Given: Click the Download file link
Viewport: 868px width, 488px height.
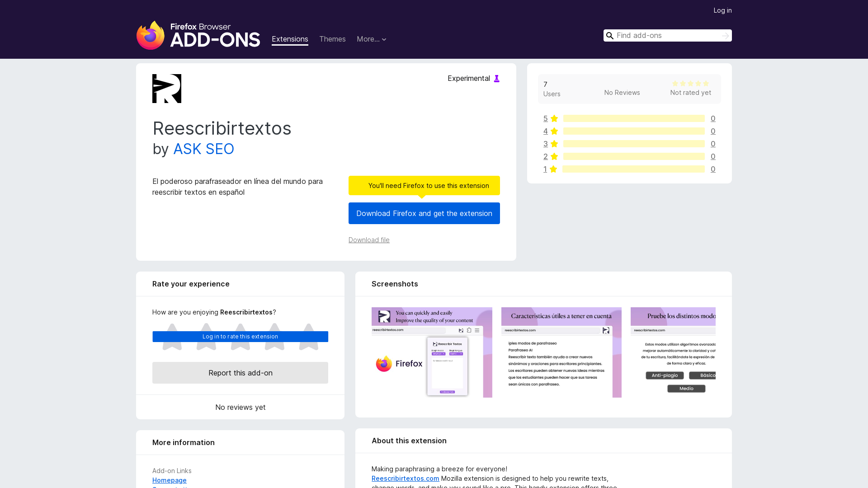Looking at the screenshot, I should pyautogui.click(x=369, y=240).
